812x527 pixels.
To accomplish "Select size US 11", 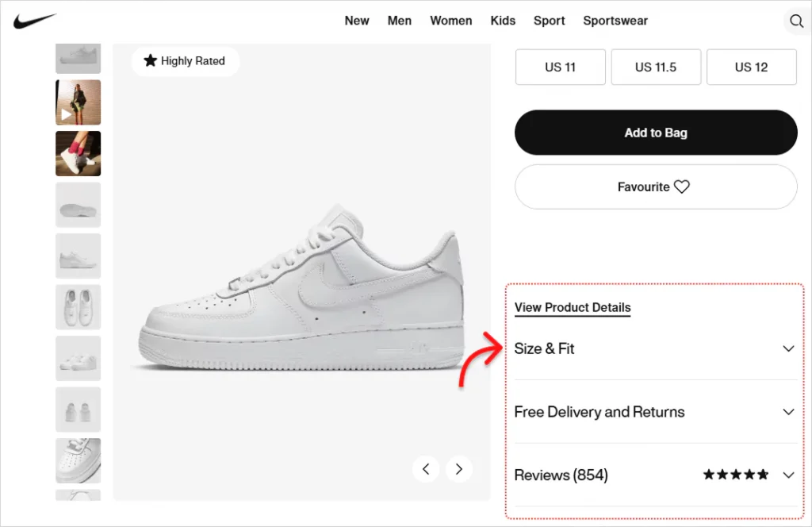I will point(560,67).
